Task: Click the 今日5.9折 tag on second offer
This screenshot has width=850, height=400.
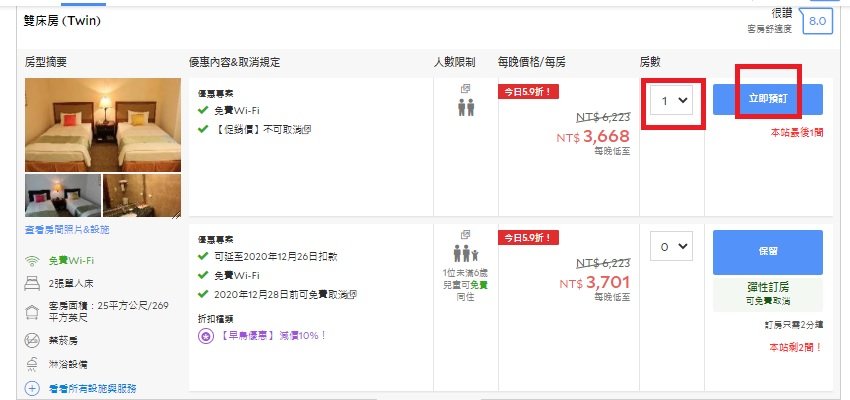Action: click(x=528, y=237)
